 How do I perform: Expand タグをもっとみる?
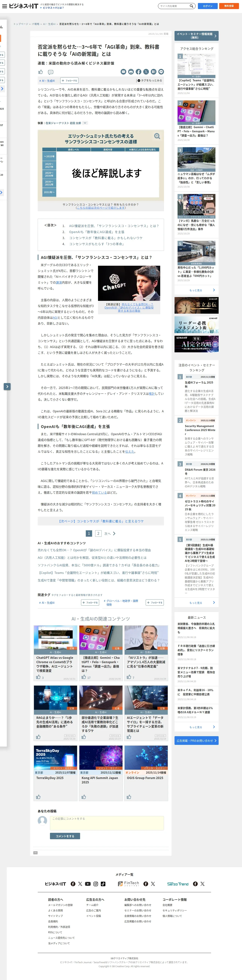(150, 81)
